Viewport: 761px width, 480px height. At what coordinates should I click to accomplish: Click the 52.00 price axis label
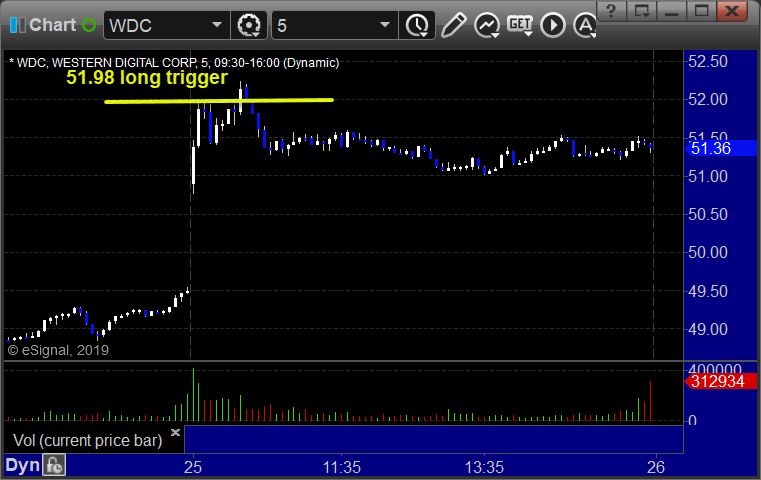[708, 99]
